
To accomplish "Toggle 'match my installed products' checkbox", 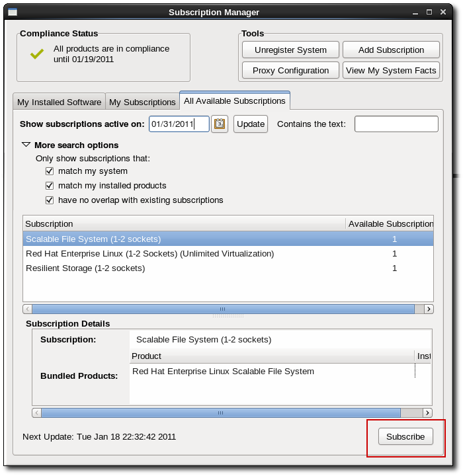I will click(x=50, y=186).
